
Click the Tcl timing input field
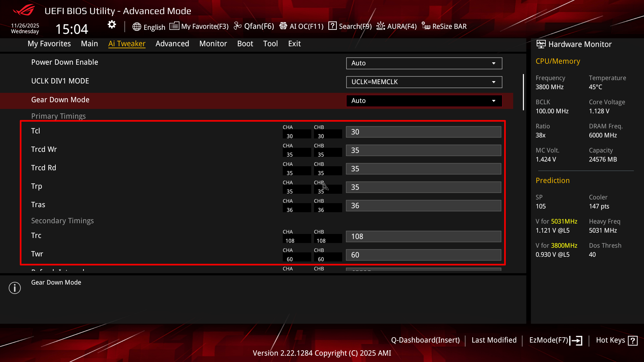pyautogui.click(x=423, y=132)
